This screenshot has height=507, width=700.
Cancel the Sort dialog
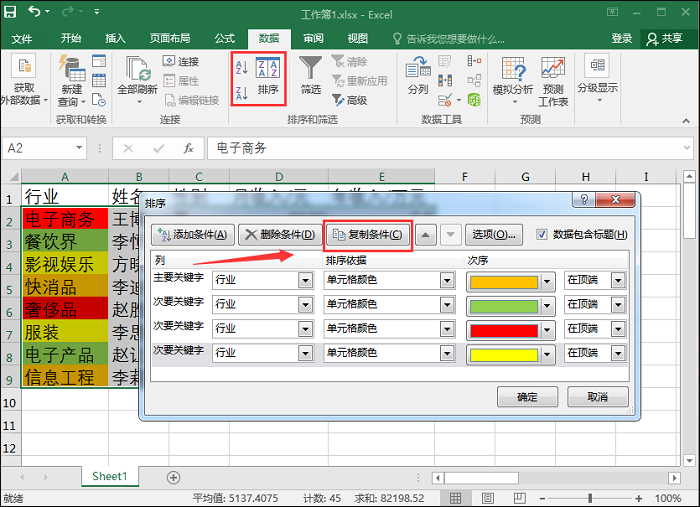[x=597, y=397]
